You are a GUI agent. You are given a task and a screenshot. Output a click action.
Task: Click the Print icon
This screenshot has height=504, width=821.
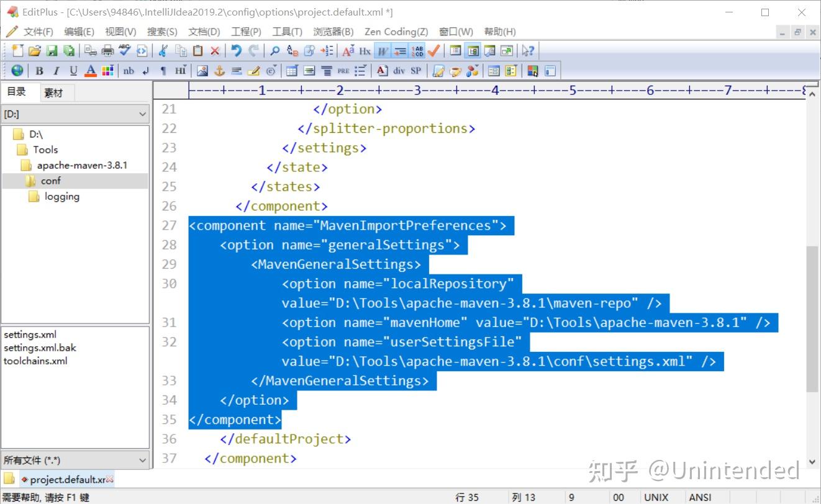pyautogui.click(x=107, y=51)
